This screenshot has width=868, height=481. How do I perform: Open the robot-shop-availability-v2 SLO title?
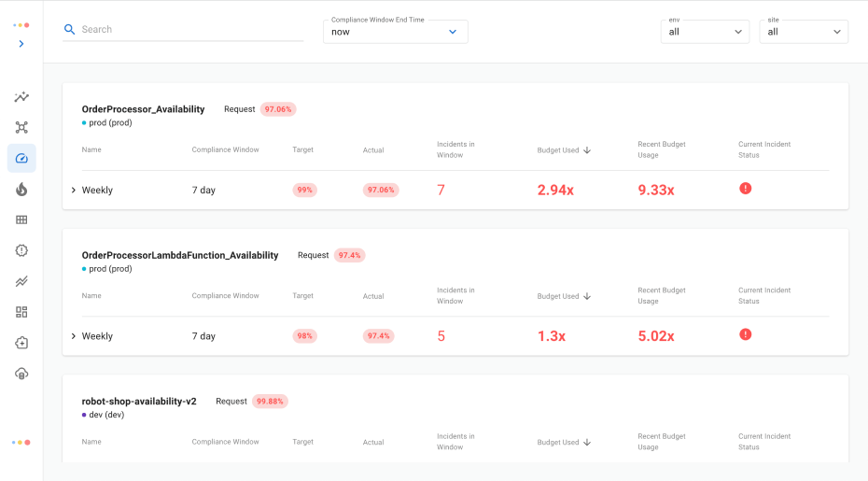coord(139,402)
